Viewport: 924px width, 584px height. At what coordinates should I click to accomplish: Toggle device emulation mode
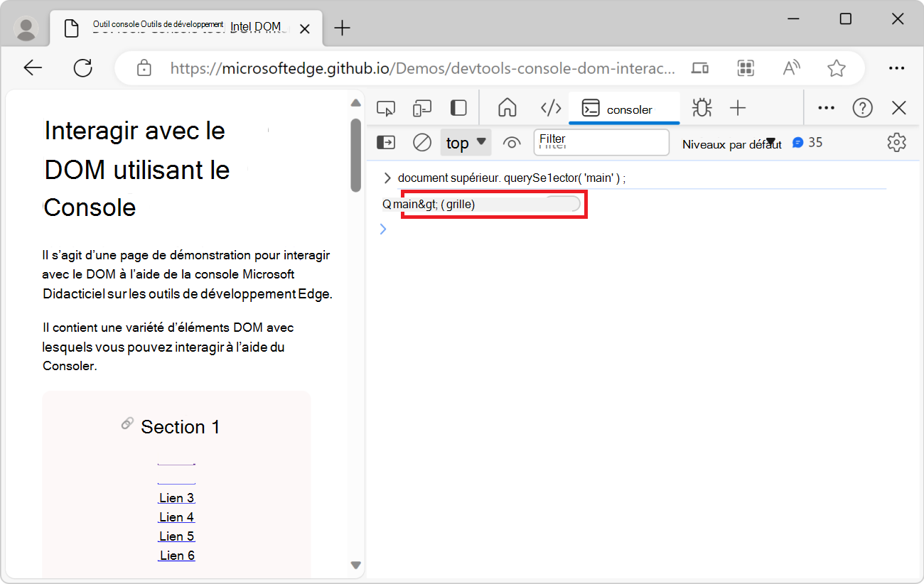click(x=421, y=107)
